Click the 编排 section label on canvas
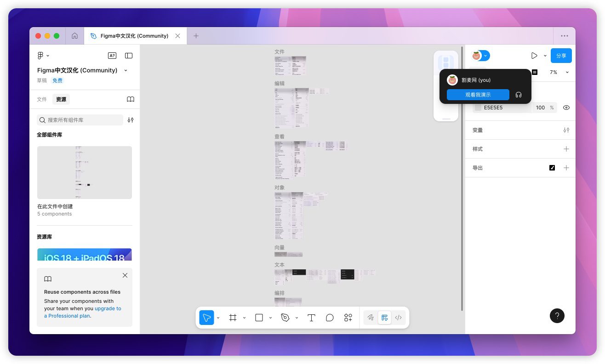Image resolution: width=605 pixels, height=364 pixels. (x=280, y=293)
